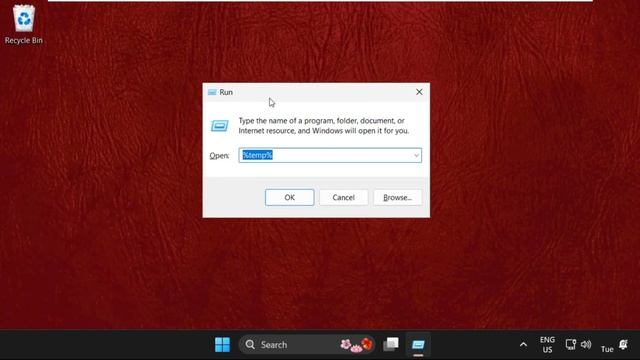Confirm with the OK button
This screenshot has height=360, width=640.
pyautogui.click(x=289, y=198)
